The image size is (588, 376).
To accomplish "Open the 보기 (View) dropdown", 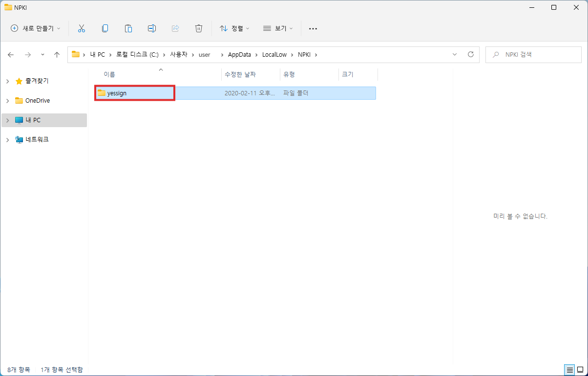I will click(x=278, y=28).
